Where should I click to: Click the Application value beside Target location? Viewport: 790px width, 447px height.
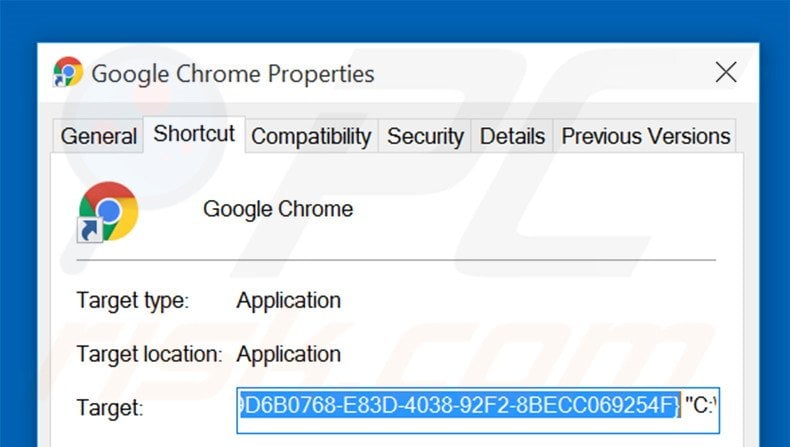coord(288,354)
